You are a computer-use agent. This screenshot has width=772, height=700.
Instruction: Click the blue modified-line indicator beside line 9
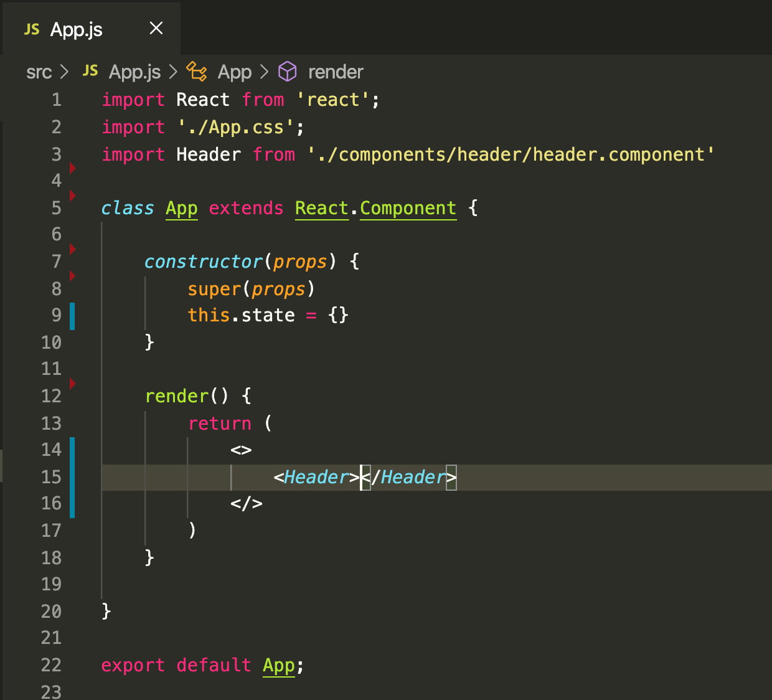tap(73, 315)
